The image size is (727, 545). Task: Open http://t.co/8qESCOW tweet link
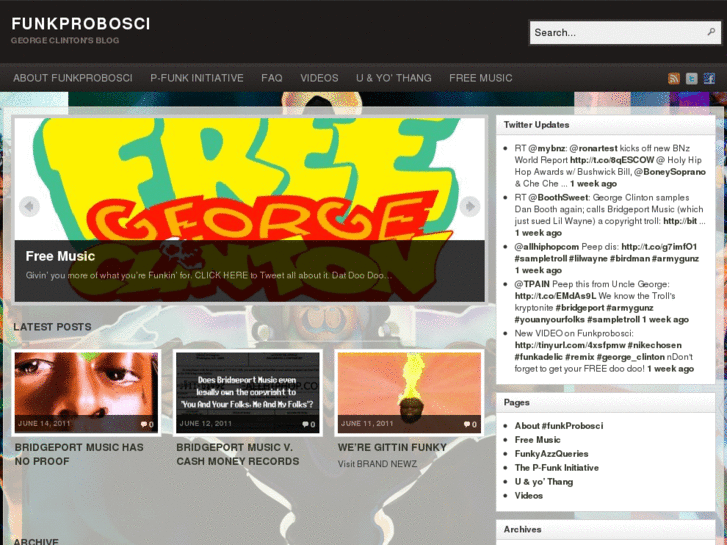tap(612, 160)
